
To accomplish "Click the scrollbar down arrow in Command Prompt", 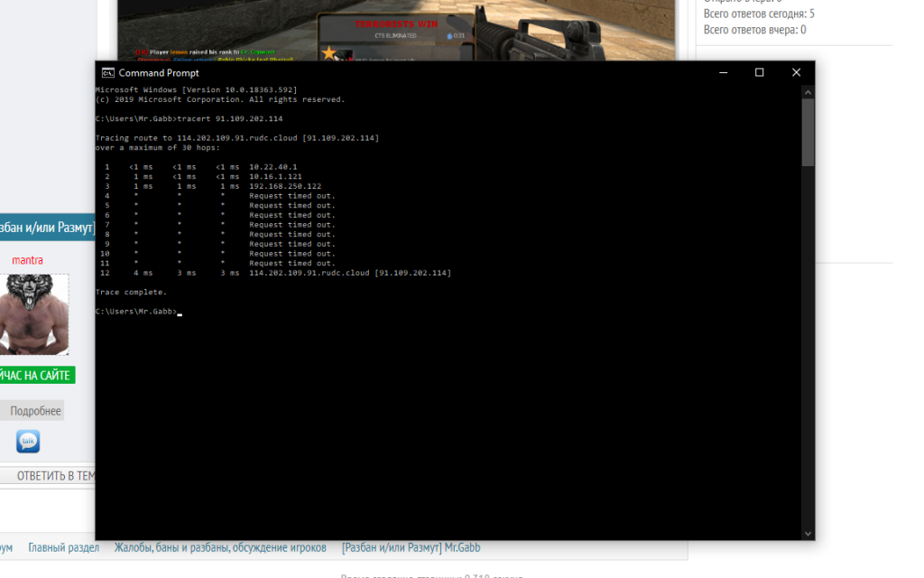I will [808, 533].
